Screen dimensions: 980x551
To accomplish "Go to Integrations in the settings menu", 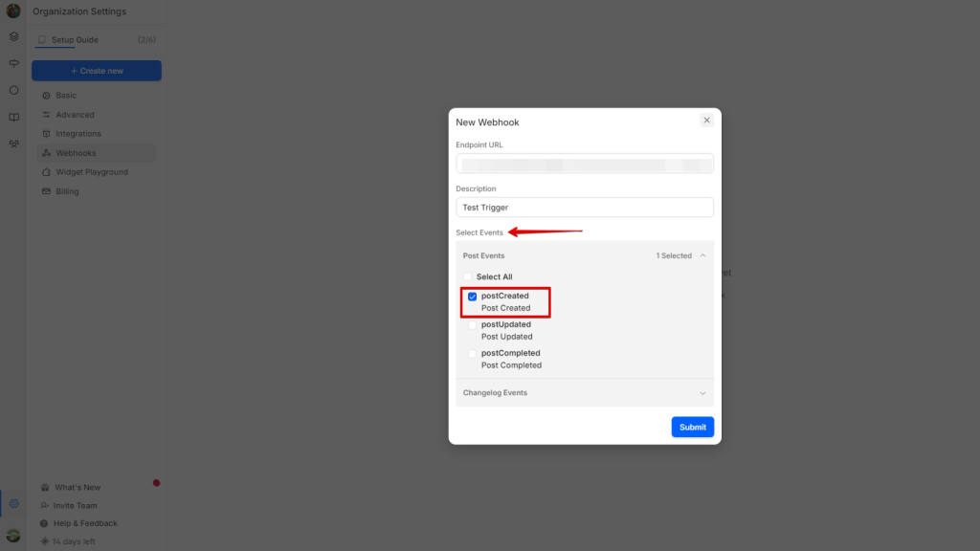I will coord(78,134).
